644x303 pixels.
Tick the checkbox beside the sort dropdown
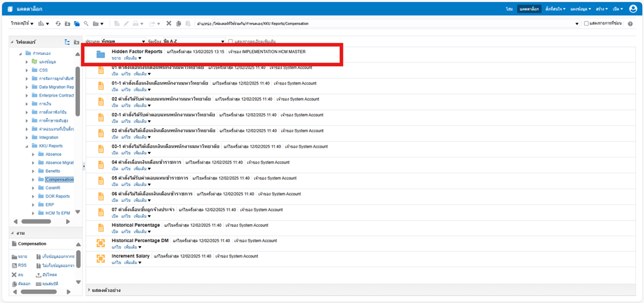(x=229, y=42)
